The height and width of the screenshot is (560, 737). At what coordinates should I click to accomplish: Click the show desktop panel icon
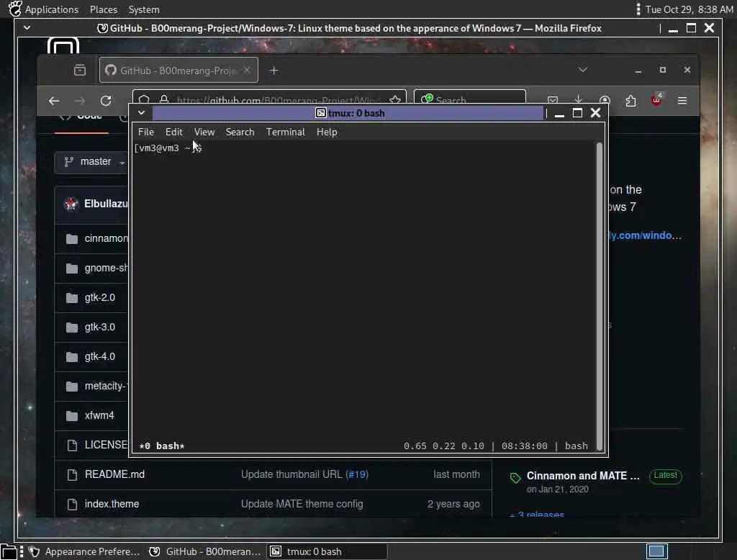(x=9, y=552)
